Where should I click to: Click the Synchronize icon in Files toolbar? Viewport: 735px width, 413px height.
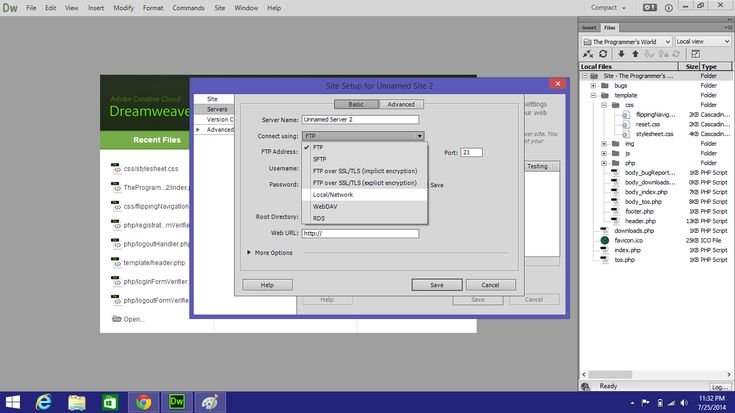(676, 54)
